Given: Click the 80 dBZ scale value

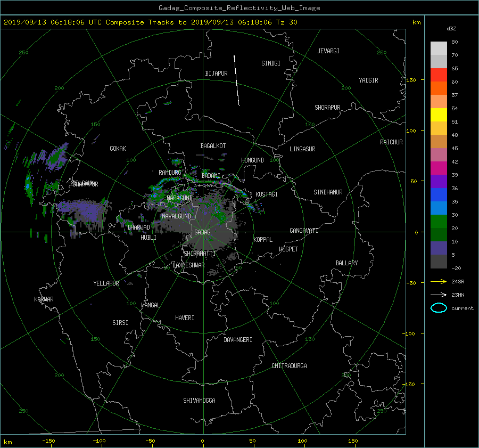Looking at the screenshot, I should coord(455,42).
